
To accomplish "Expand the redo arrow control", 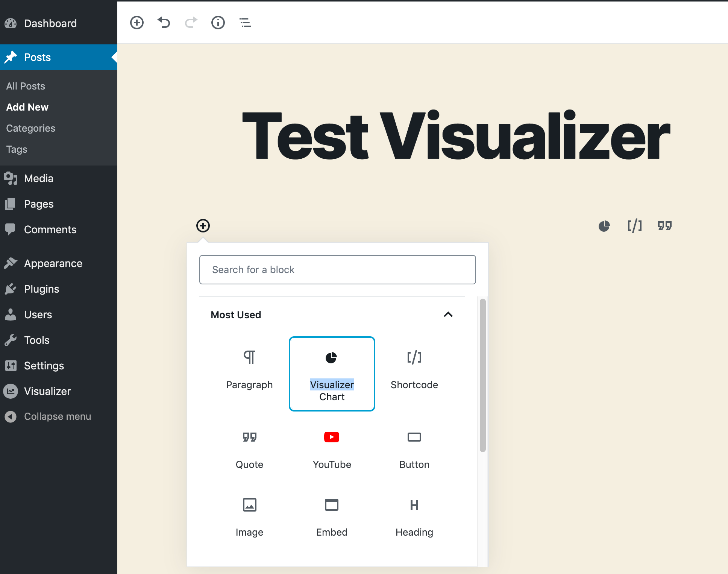I will (191, 23).
